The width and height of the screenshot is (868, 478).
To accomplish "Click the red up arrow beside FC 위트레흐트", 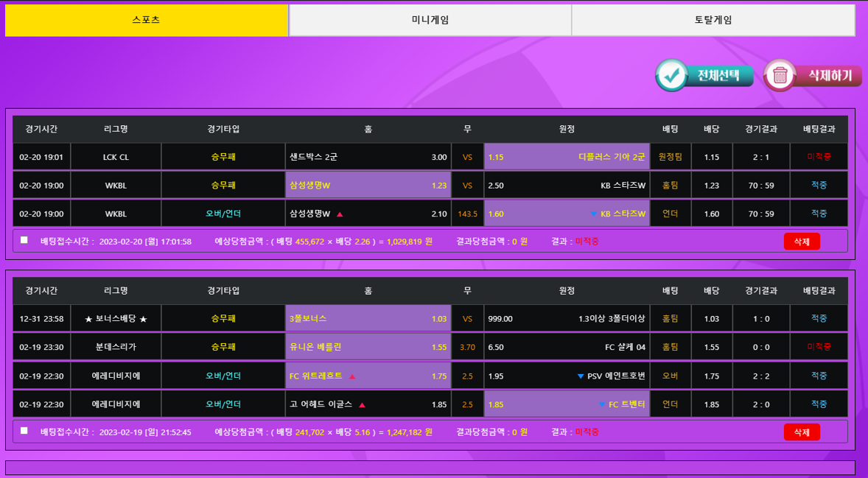I will click(352, 376).
